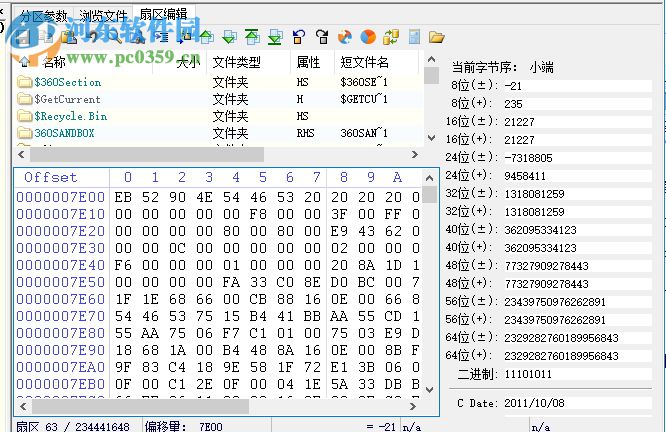Image resolution: width=666 pixels, height=432 pixels.
Task: Click hex view scroll up arrow
Action: click(429, 178)
